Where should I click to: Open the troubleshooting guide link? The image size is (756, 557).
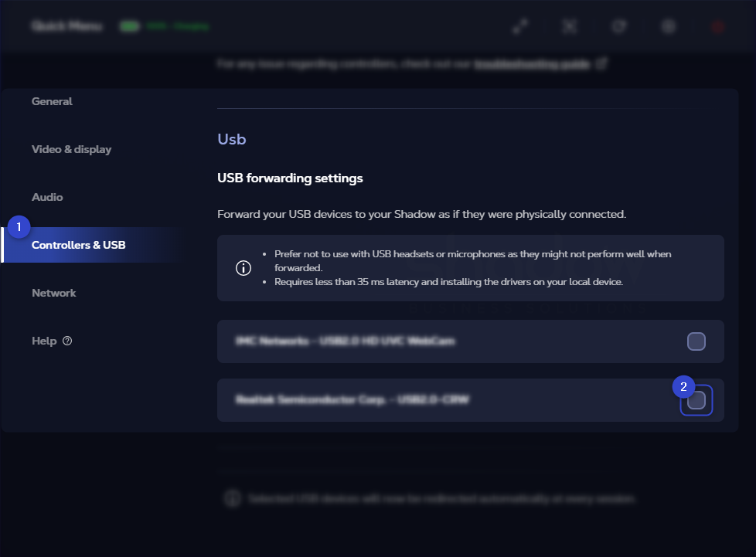coord(532,65)
